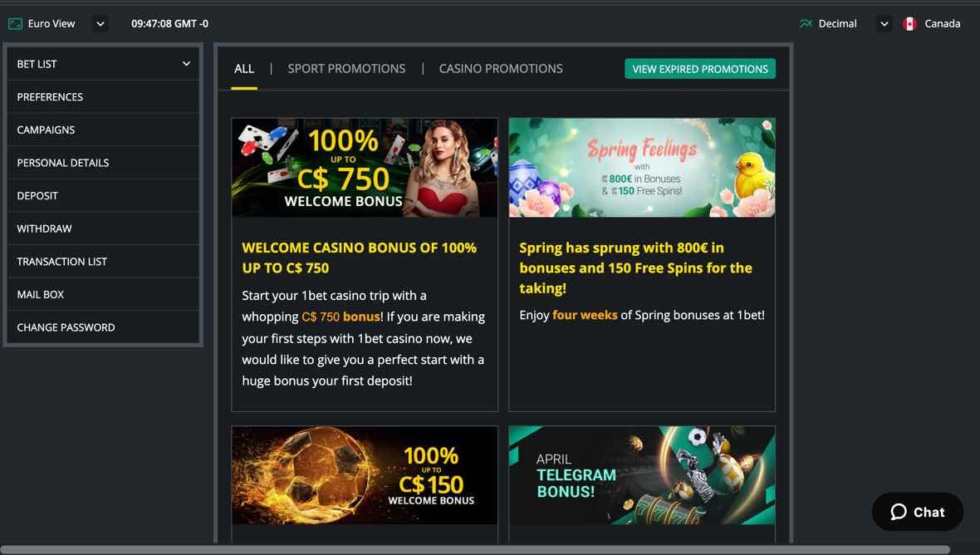The image size is (980, 555).
Task: Open the C$ 750 welcome bonus banner
Action: (x=365, y=168)
